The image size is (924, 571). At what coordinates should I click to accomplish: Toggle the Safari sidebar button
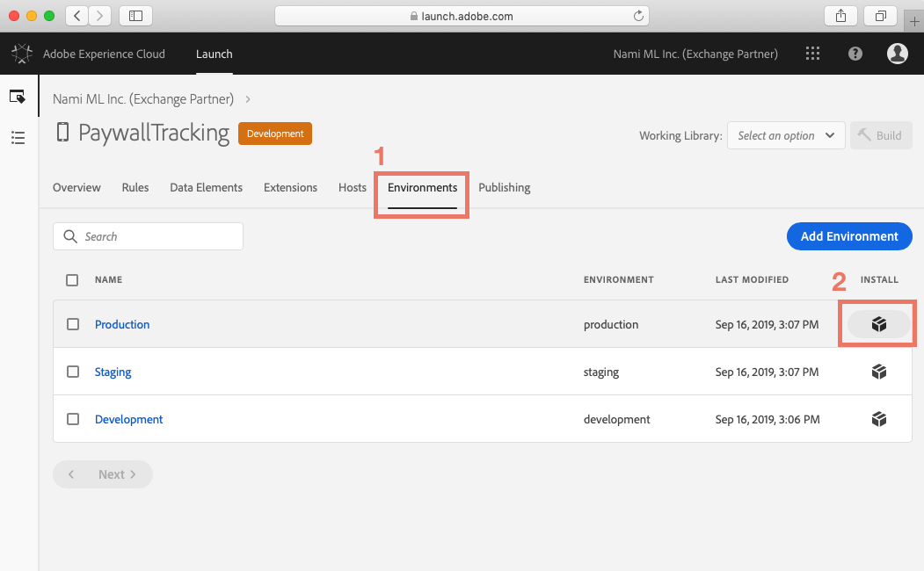(x=135, y=16)
